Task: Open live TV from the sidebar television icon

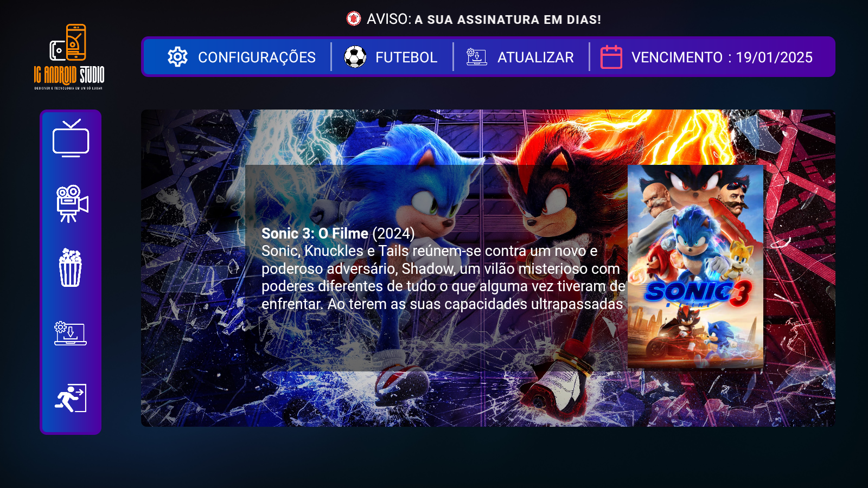Action: tap(71, 138)
